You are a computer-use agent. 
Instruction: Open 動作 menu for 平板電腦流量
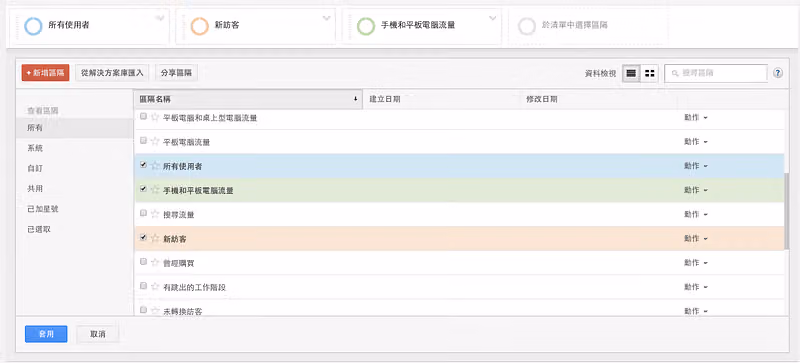coord(696,141)
